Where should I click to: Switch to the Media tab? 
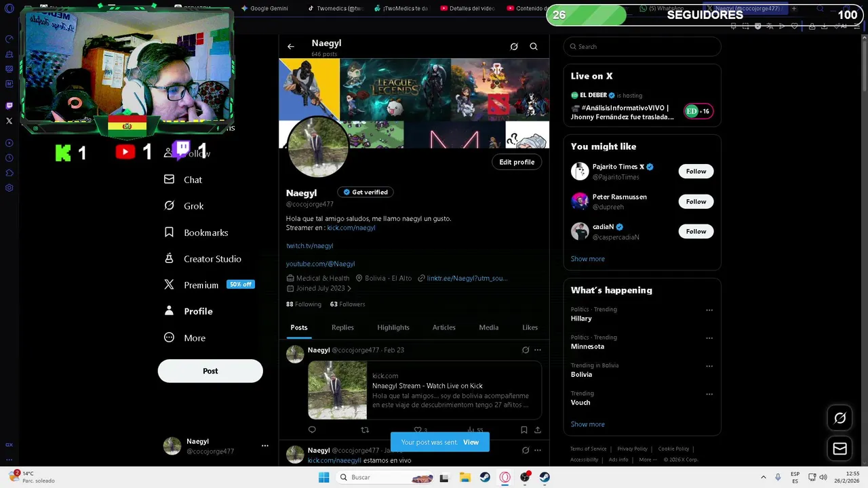[x=489, y=327]
